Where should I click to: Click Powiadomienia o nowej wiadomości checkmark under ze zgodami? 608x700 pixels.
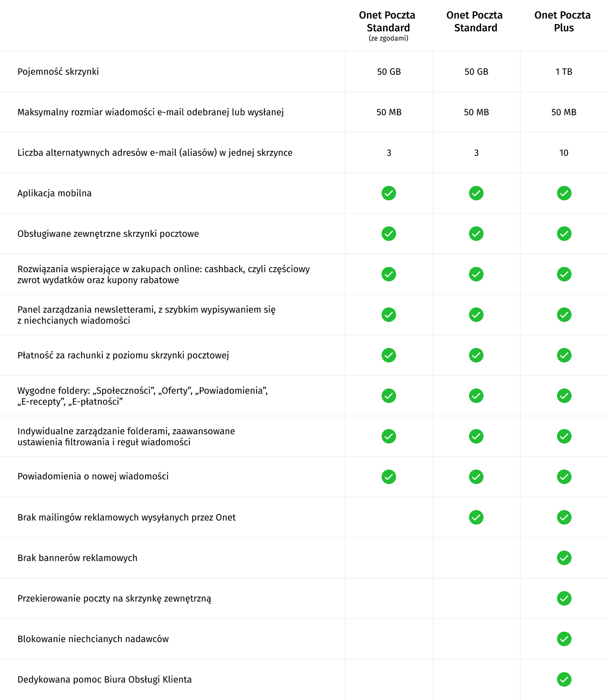pyautogui.click(x=389, y=477)
